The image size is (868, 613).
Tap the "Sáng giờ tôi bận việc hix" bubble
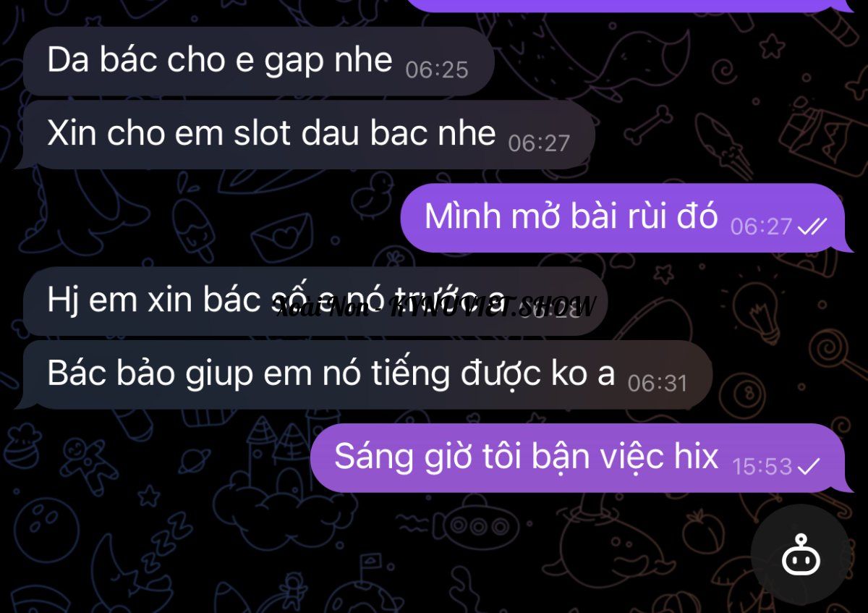pos(578,458)
